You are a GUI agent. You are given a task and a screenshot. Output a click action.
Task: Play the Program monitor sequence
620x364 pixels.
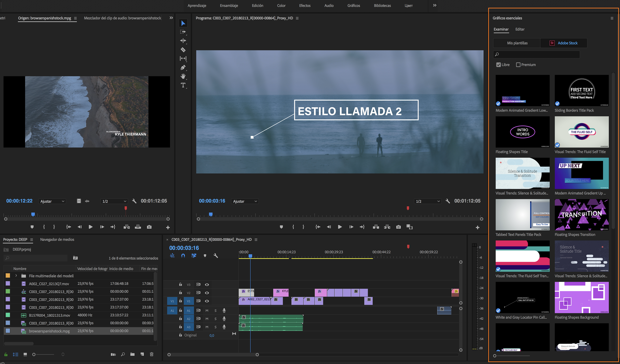point(339,227)
